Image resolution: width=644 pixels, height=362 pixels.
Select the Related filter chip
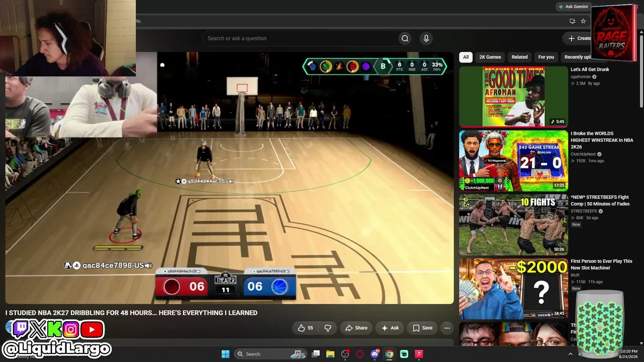coord(520,57)
